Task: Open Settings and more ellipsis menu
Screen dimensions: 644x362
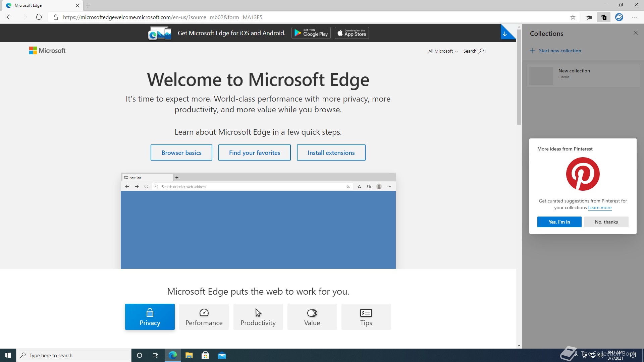Action: pos(635,17)
